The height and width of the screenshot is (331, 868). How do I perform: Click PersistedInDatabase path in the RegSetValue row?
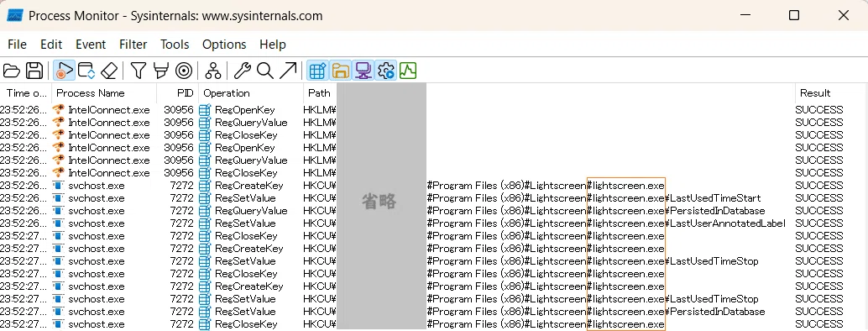718,312
